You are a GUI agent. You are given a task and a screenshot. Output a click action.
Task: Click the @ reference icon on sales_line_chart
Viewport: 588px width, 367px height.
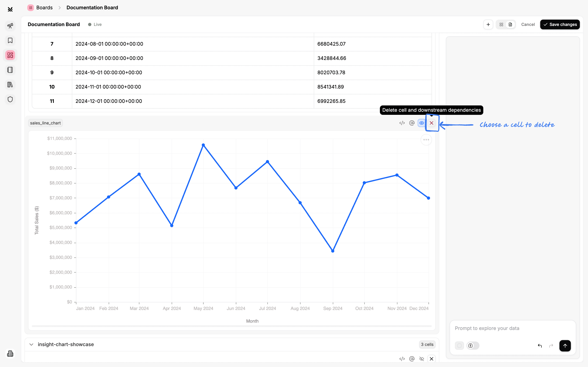(412, 123)
